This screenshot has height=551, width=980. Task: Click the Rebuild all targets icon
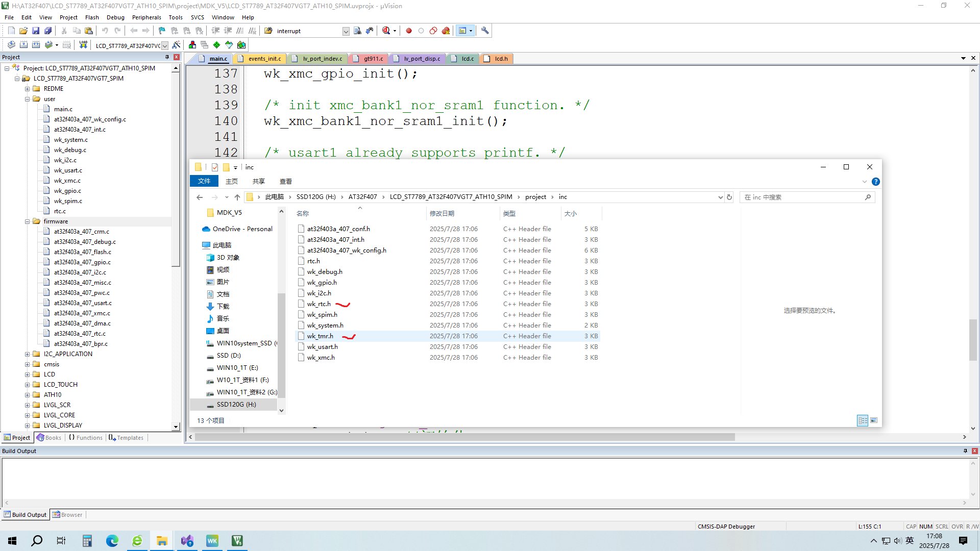pyautogui.click(x=36, y=45)
